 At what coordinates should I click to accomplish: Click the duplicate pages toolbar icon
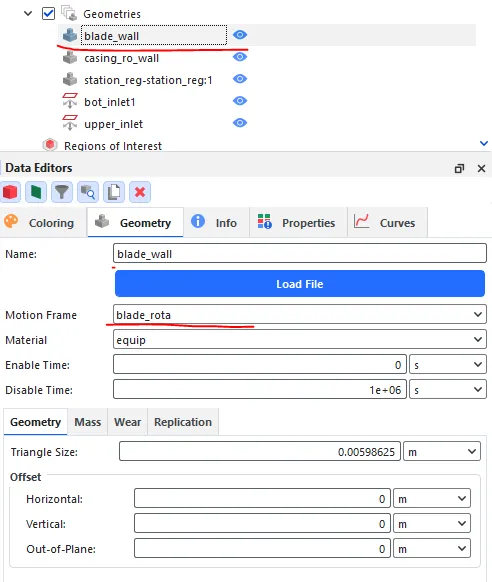coord(114,192)
